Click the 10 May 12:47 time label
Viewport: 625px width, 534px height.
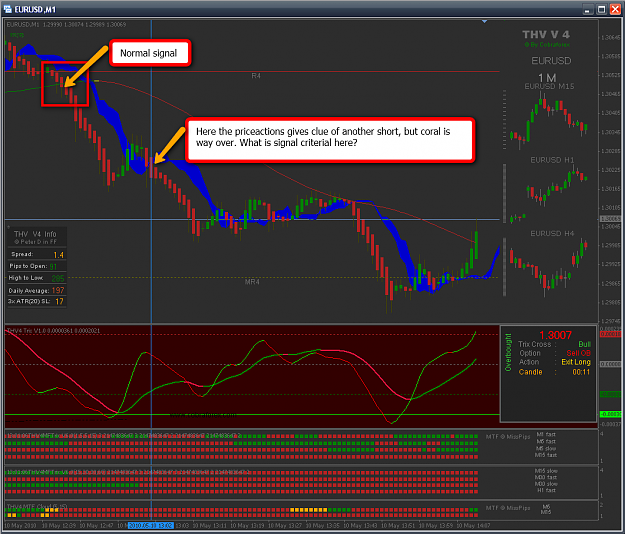click(96, 526)
